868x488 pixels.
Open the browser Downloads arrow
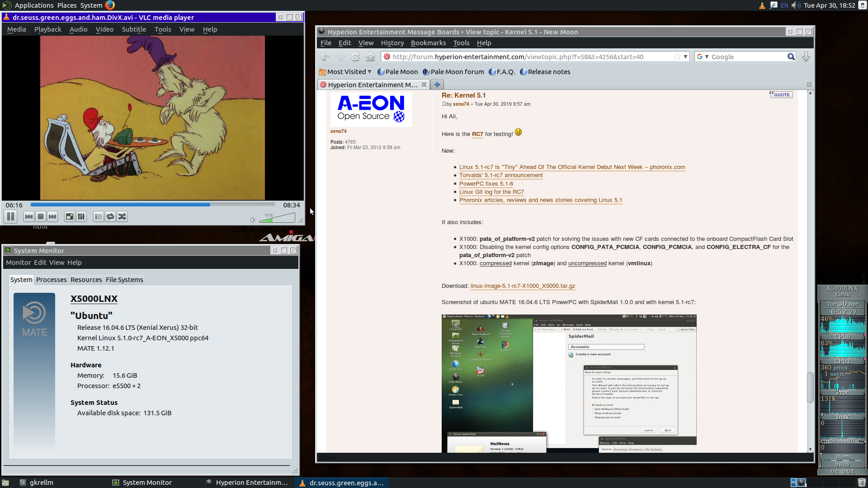pos(806,56)
